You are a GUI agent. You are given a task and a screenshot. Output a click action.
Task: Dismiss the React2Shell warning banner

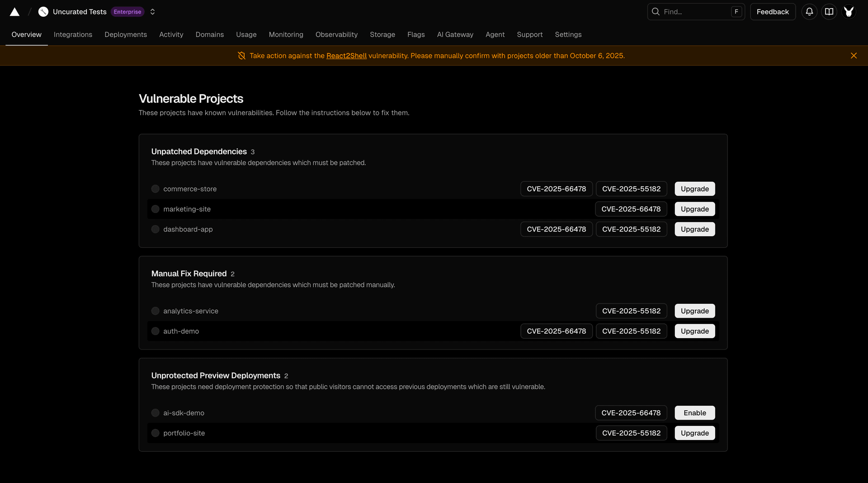click(x=854, y=56)
